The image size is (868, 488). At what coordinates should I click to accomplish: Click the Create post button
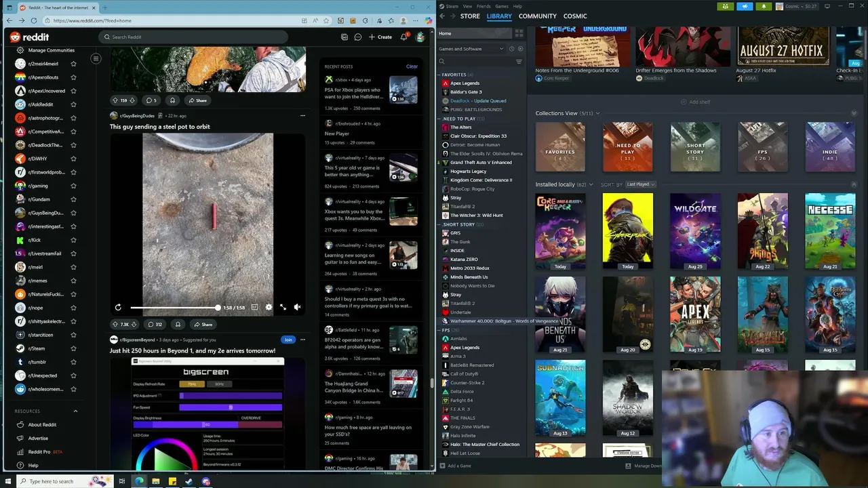[x=380, y=37]
